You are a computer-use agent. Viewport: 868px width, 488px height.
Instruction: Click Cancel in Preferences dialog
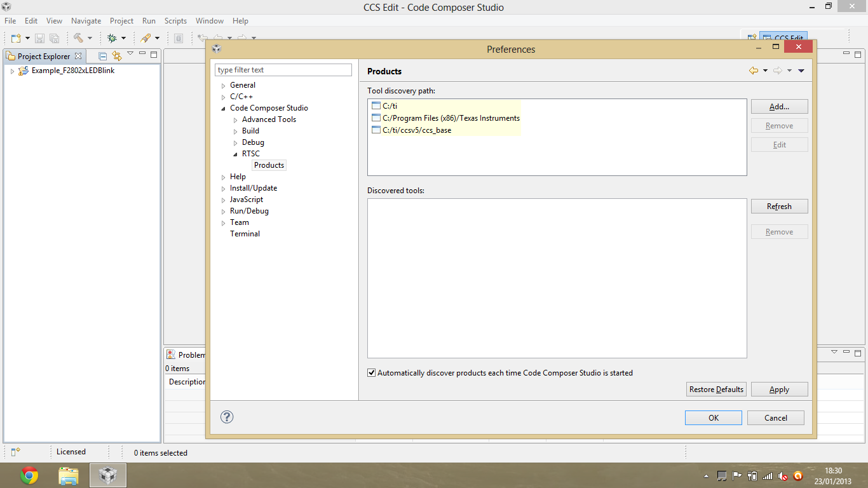tap(775, 417)
